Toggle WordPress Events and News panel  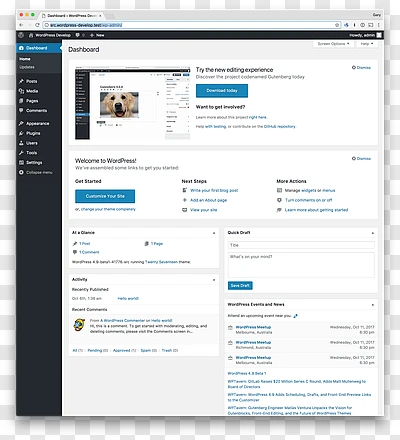373,305
